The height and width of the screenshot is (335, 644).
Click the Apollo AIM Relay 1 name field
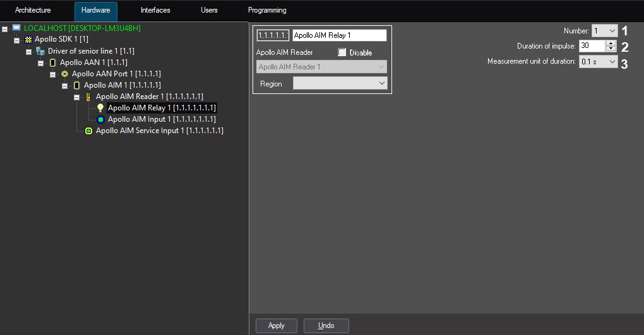coord(339,35)
